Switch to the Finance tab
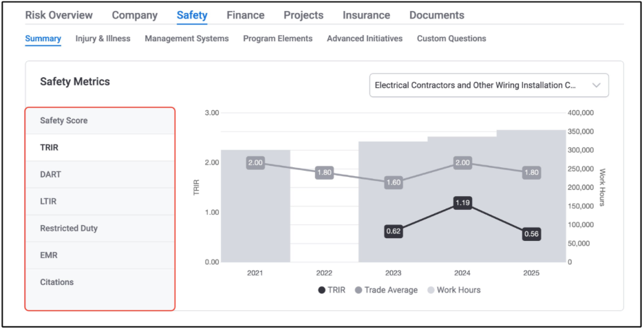 [x=246, y=15]
